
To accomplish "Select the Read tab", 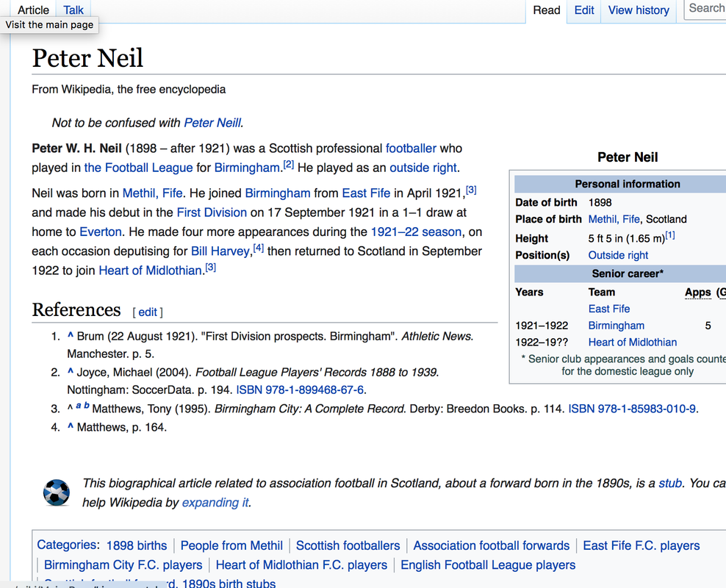I will (x=547, y=10).
